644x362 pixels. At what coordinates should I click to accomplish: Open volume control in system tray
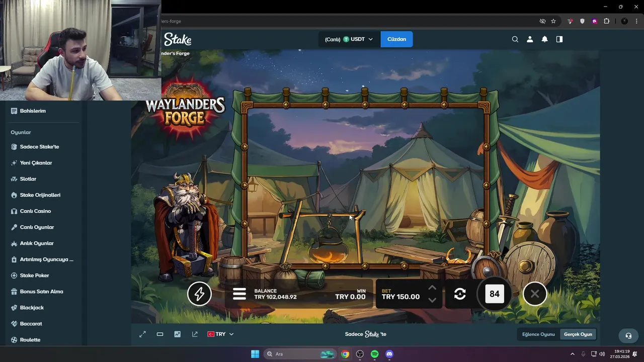click(602, 354)
